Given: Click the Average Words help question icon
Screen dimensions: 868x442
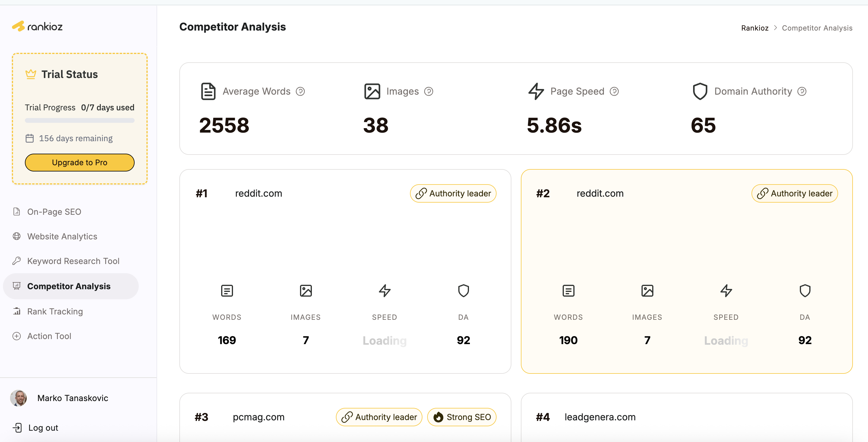Looking at the screenshot, I should (x=300, y=91).
